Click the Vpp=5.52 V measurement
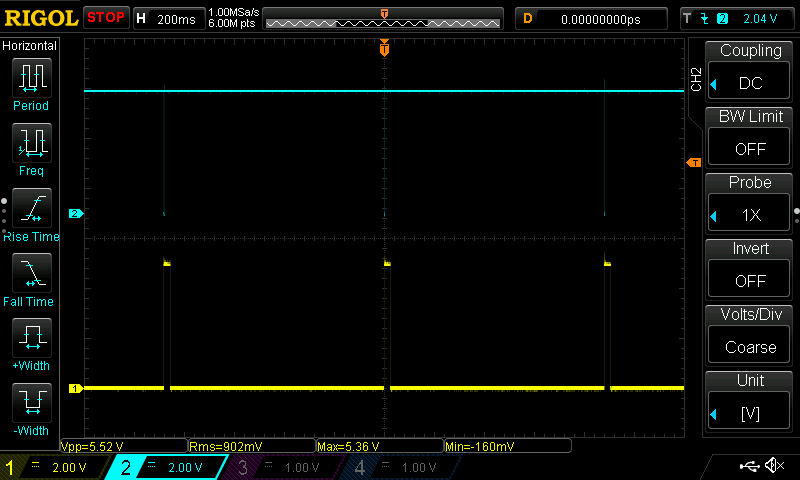 click(124, 446)
